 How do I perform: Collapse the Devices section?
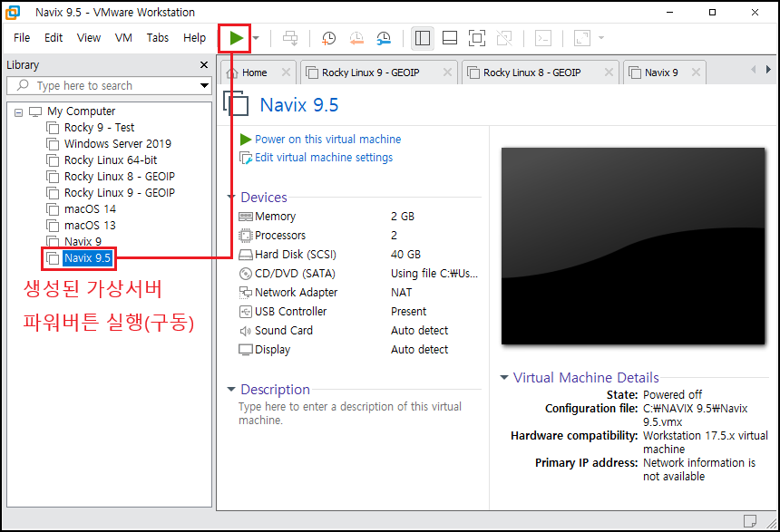pyautogui.click(x=230, y=197)
